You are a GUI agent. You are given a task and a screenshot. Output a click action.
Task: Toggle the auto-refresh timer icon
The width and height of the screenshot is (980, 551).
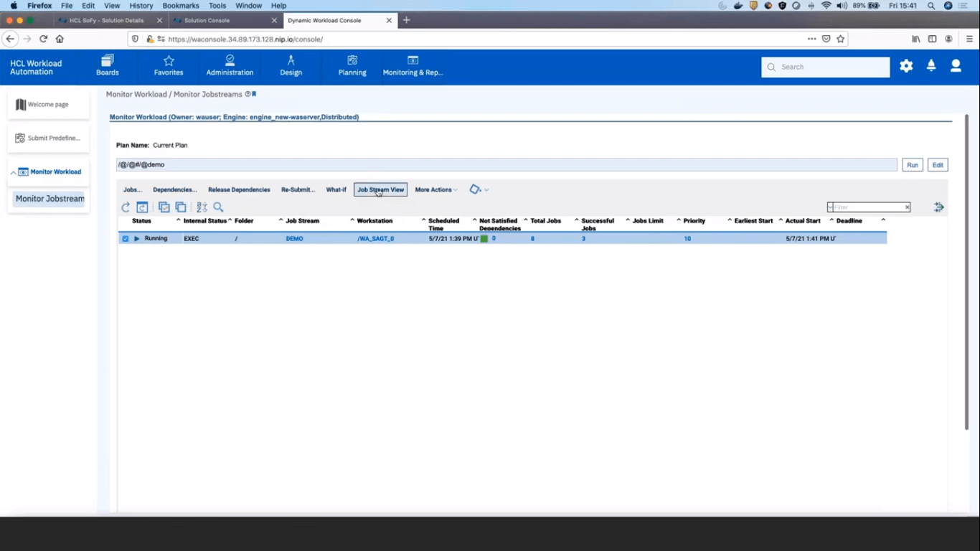click(x=142, y=207)
